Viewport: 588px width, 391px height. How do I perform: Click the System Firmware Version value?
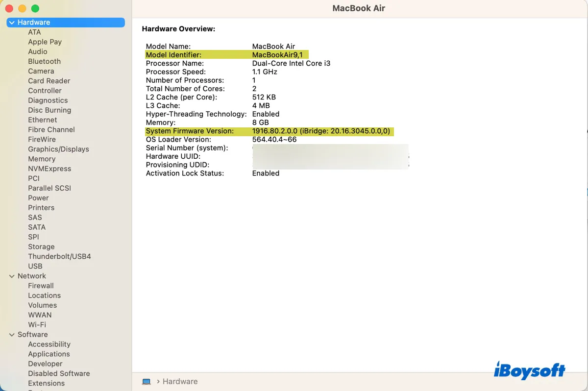[321, 131]
